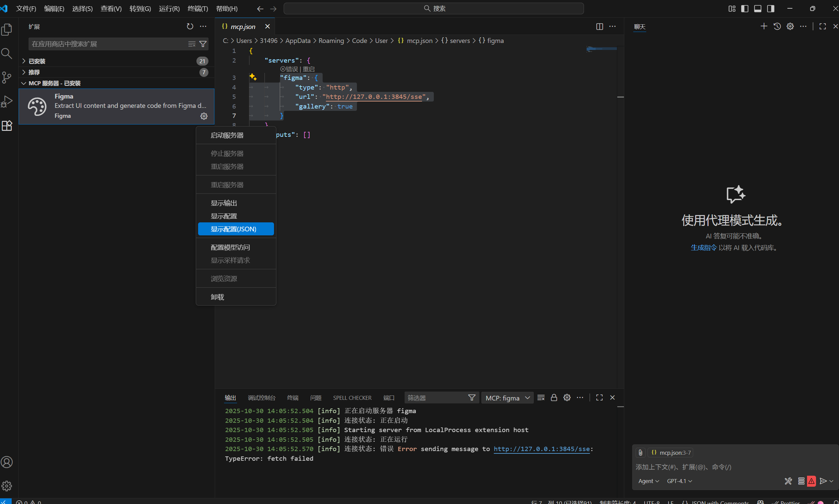839x504 pixels.
Task: Open the Figma MCP server gear icon
Action: 204,116
